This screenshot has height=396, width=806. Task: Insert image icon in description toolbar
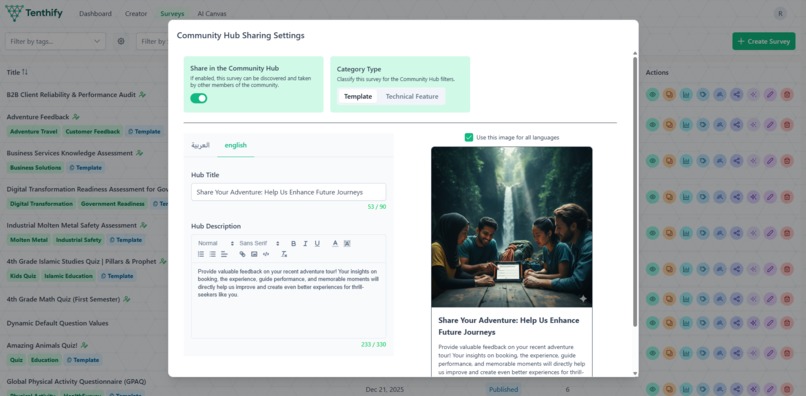(x=254, y=254)
